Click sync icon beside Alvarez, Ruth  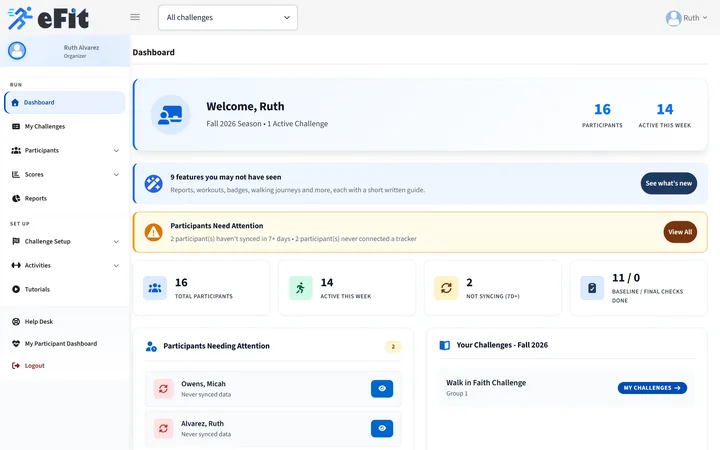(163, 428)
